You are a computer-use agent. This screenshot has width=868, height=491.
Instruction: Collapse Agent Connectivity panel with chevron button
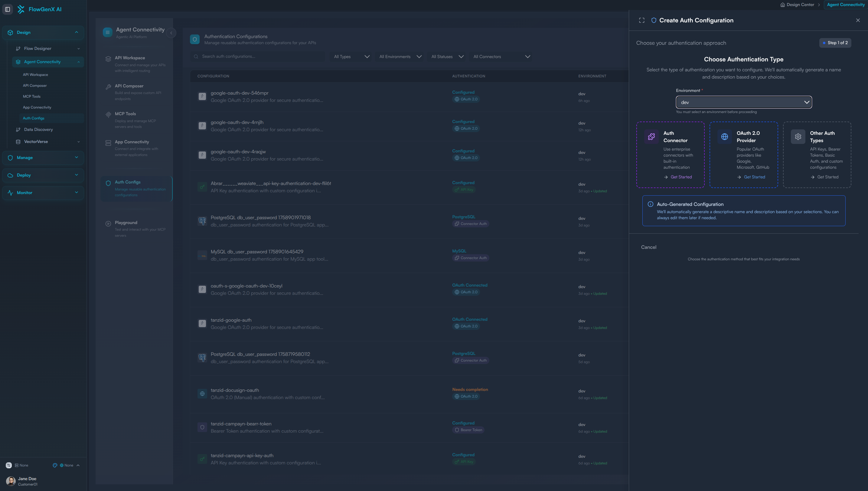coord(171,33)
